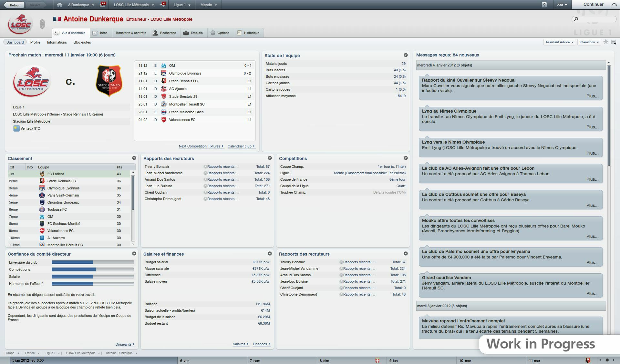620x364 pixels.
Task: Click the Continuer button
Action: point(594,5)
